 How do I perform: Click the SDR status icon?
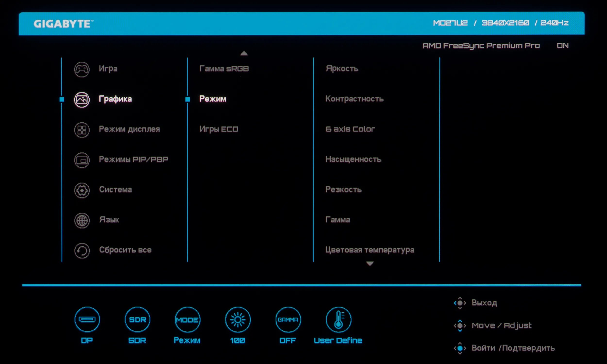click(x=137, y=319)
